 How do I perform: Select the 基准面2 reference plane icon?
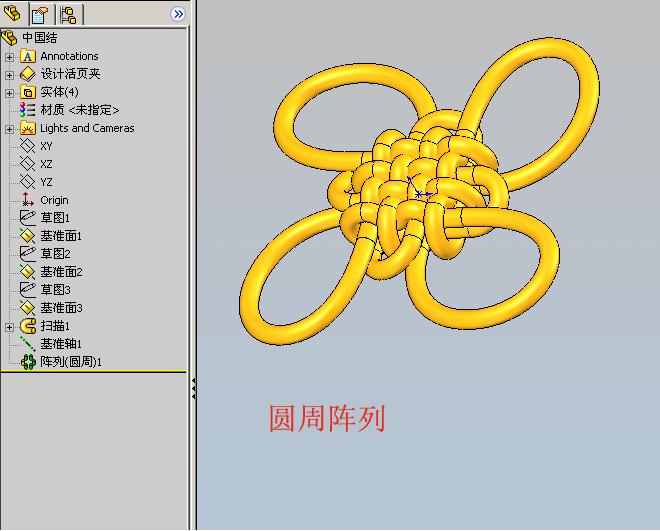click(28, 272)
